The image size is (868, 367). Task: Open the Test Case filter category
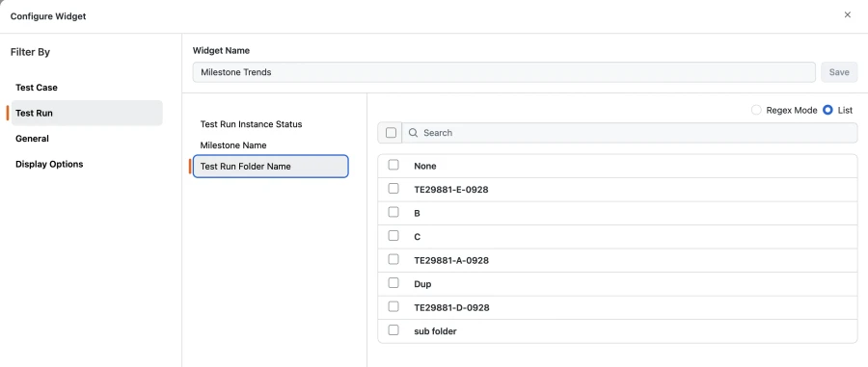click(37, 88)
